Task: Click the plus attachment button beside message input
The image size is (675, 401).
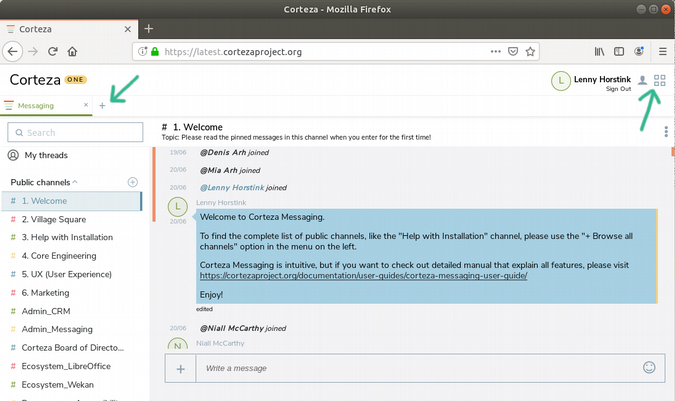Action: pos(181,369)
